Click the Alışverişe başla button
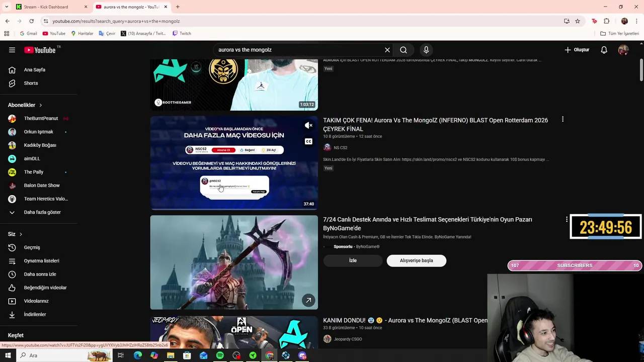The height and width of the screenshot is (362, 644). point(416,260)
